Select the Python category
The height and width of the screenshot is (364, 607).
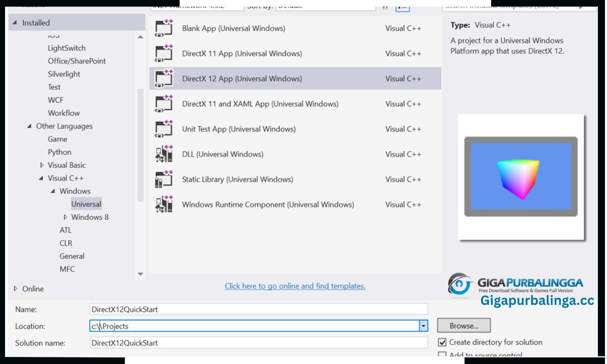pos(60,152)
